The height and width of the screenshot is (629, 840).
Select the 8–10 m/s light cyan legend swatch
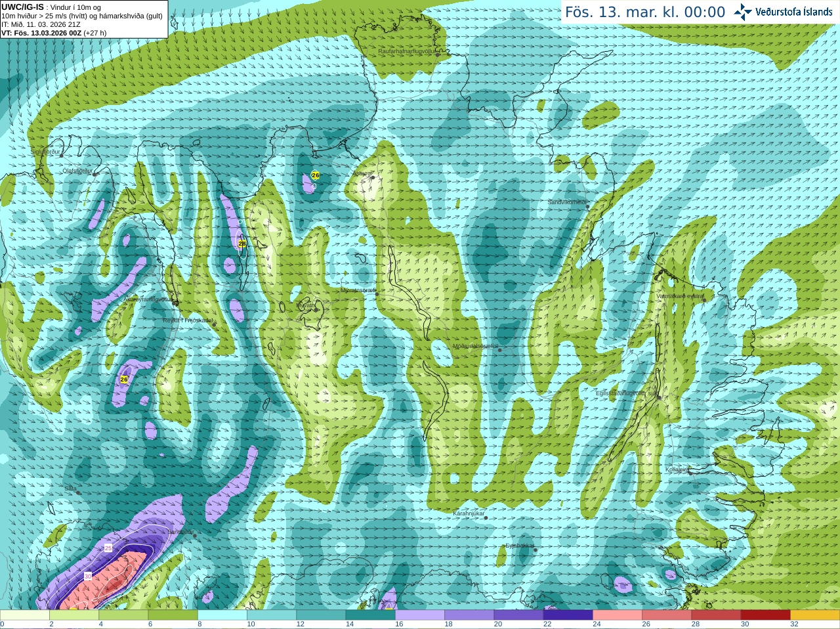[222, 615]
